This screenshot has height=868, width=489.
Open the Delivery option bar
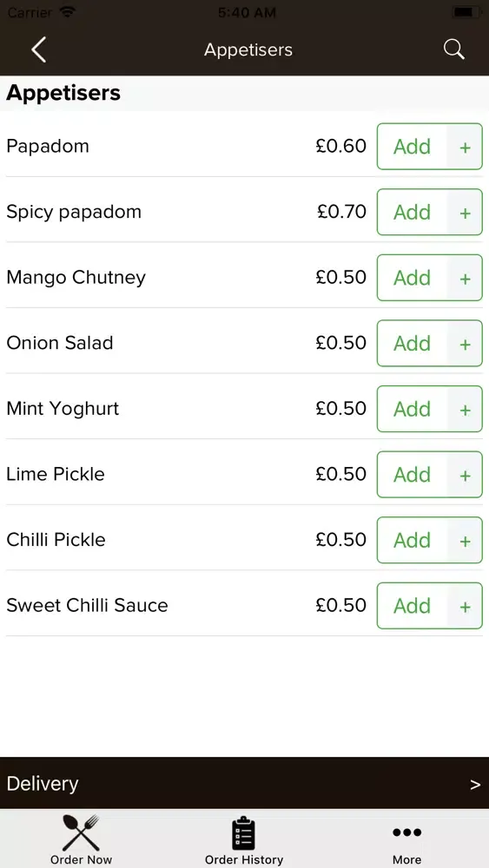pyautogui.click(x=244, y=783)
